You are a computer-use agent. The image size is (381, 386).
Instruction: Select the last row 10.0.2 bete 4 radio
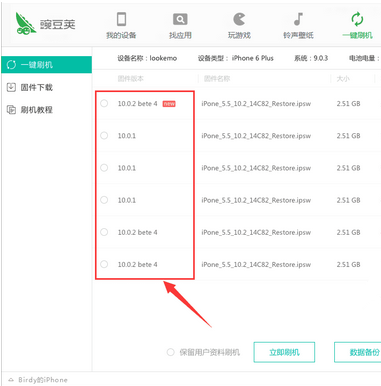pyautogui.click(x=104, y=264)
